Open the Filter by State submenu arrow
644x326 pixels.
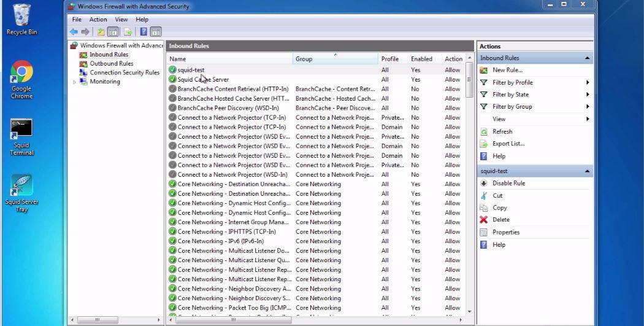(x=588, y=95)
